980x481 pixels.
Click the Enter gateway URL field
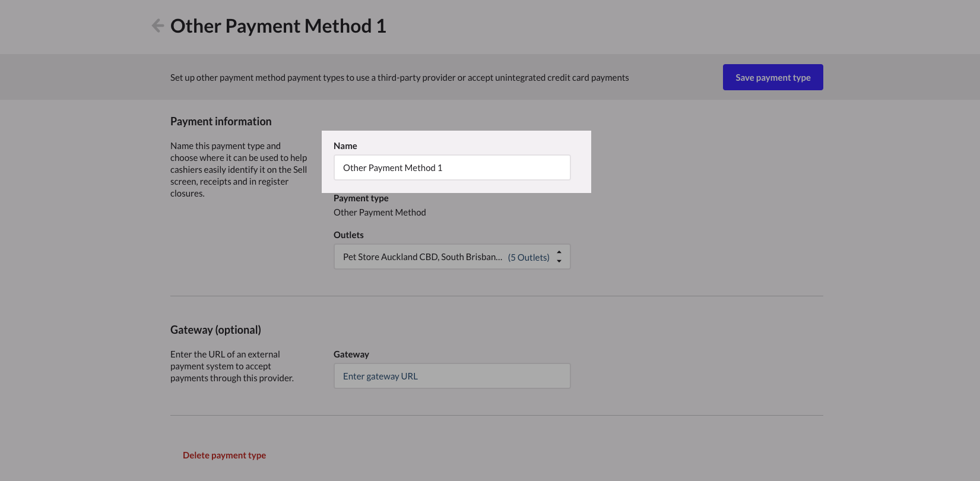point(452,376)
